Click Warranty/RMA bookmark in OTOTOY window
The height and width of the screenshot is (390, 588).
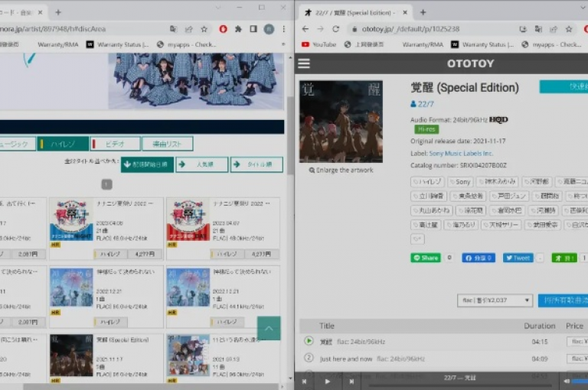coord(423,44)
